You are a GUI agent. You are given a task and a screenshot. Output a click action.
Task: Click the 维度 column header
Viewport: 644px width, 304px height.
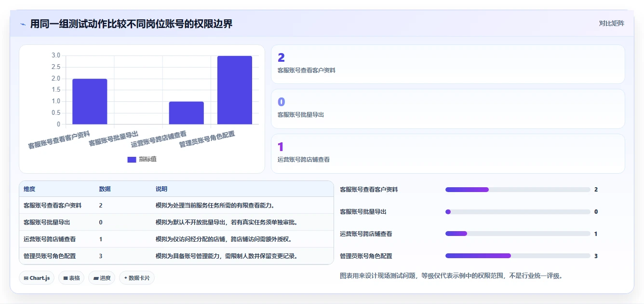(29, 189)
